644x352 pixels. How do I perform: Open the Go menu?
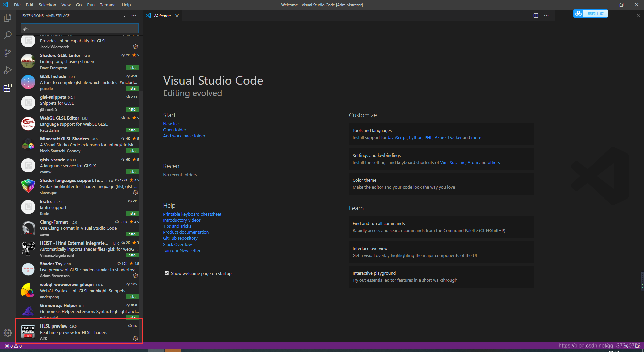79,5
